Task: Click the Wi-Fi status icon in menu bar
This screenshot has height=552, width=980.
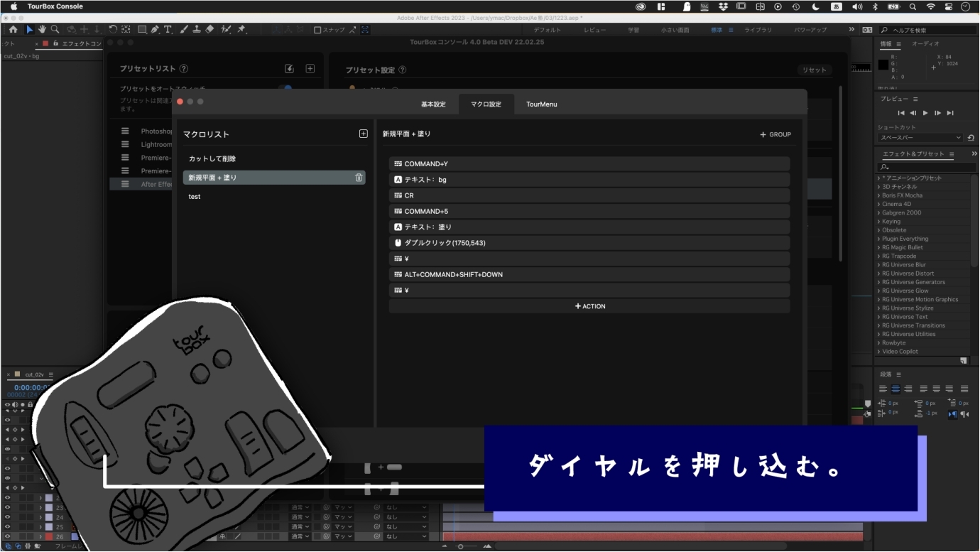Action: click(x=930, y=6)
